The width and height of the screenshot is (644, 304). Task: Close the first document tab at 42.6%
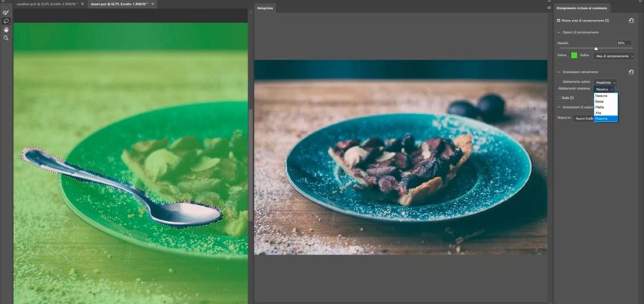pos(82,4)
